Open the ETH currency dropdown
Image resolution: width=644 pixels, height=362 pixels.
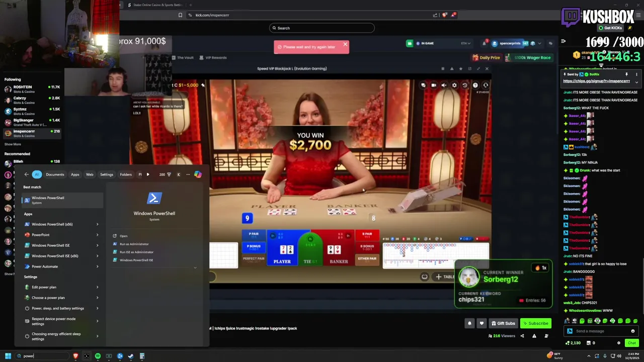pos(465,43)
